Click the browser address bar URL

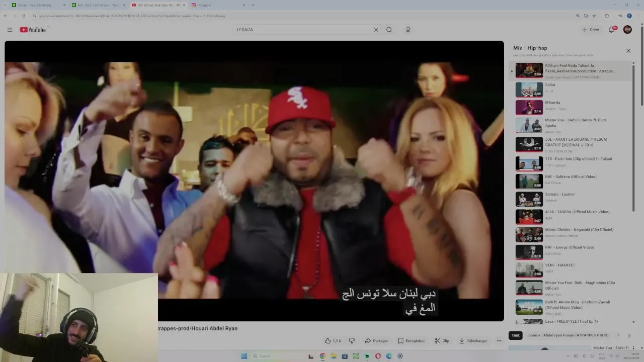click(132, 16)
